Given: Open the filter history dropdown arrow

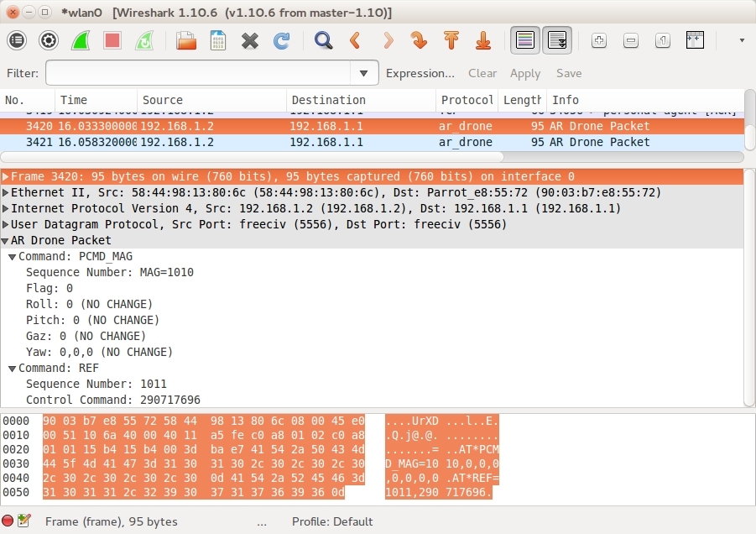Looking at the screenshot, I should tap(363, 73).
